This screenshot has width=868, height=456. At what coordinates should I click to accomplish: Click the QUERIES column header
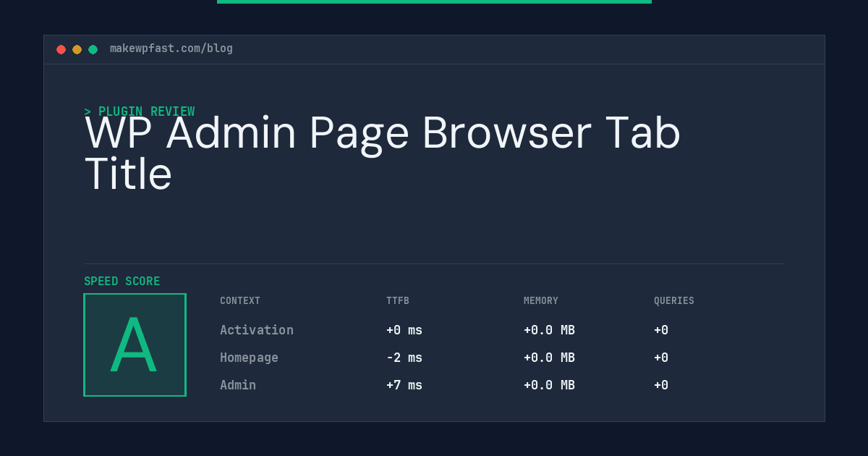674,301
